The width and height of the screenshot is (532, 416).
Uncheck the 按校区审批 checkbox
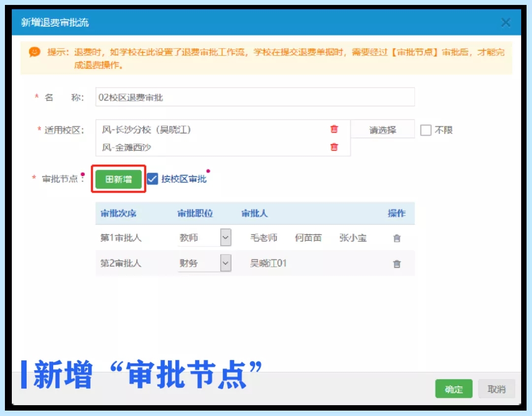153,179
